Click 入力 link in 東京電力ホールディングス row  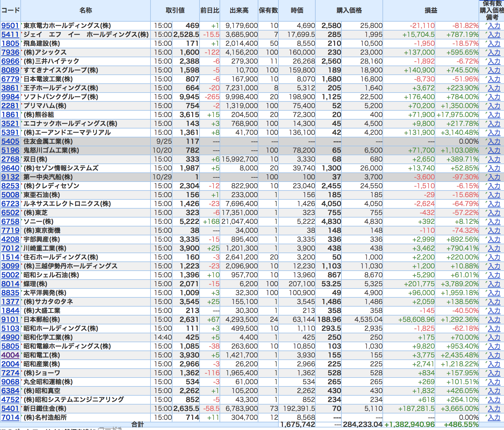[x=494, y=26]
